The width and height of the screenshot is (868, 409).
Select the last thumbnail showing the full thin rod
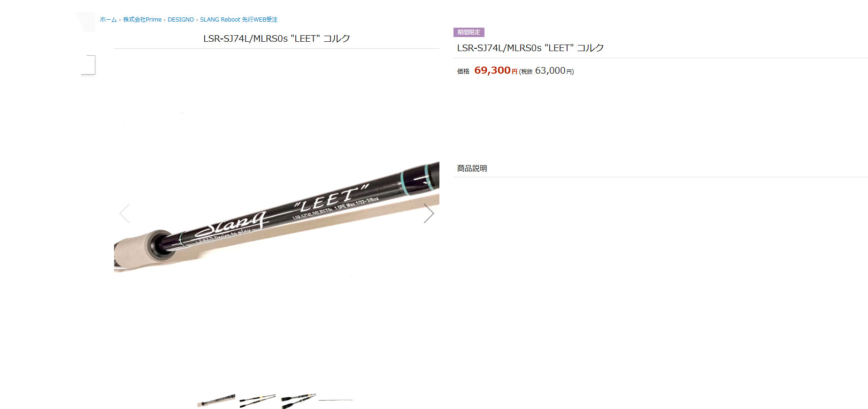[x=336, y=400]
